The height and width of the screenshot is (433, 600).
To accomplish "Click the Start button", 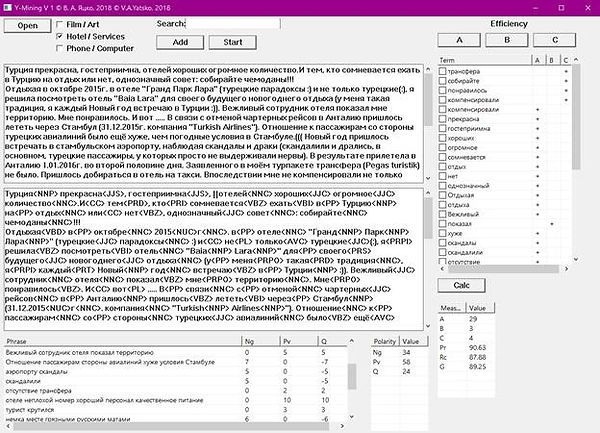I will [233, 42].
